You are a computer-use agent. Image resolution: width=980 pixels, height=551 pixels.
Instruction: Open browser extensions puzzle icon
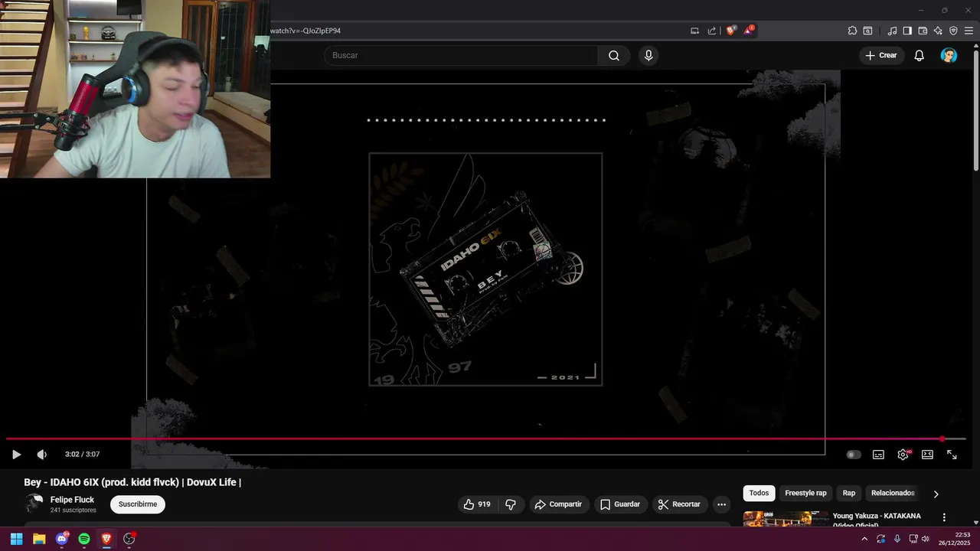[x=852, y=31]
